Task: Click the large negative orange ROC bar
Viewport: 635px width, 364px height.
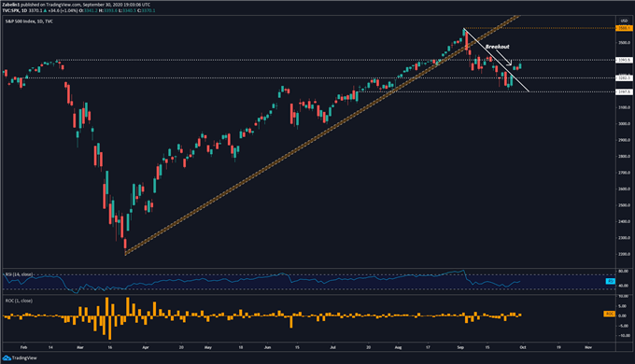Action: tap(110, 328)
